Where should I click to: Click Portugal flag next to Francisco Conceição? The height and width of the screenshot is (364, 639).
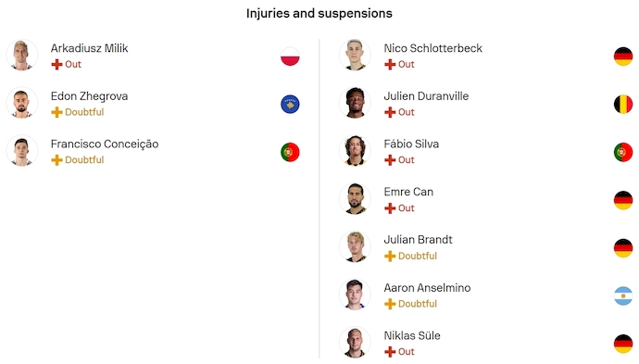tap(290, 152)
